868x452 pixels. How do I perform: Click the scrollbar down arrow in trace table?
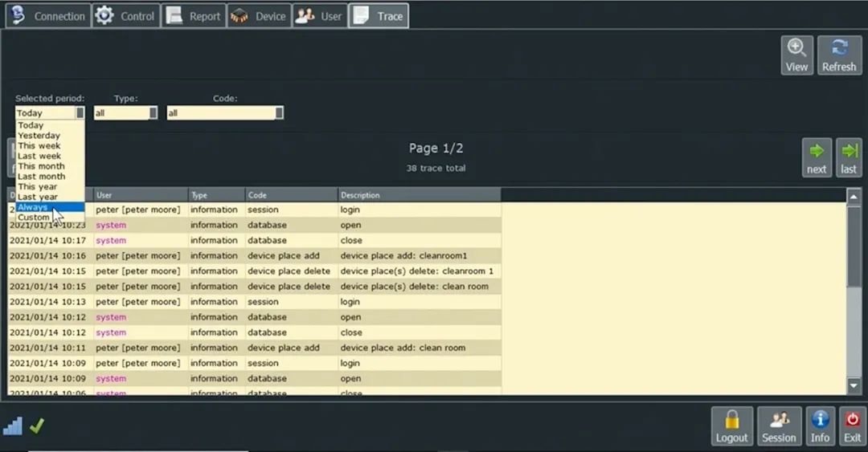click(x=854, y=386)
